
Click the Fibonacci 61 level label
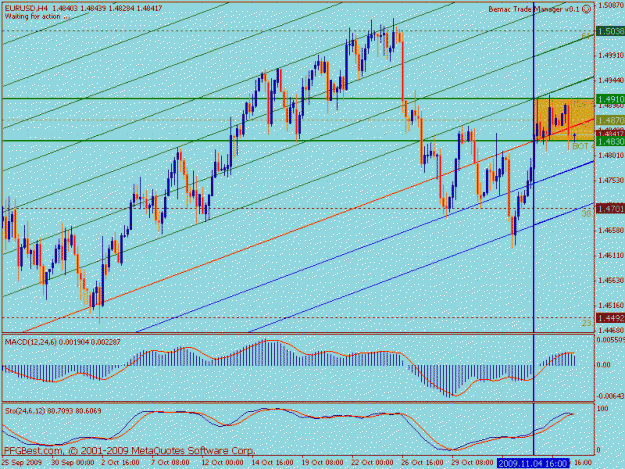[x=586, y=37]
